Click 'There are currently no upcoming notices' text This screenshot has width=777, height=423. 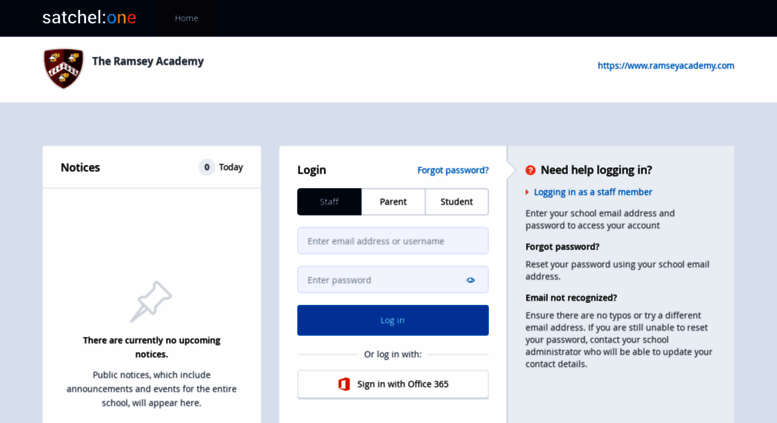(152, 347)
